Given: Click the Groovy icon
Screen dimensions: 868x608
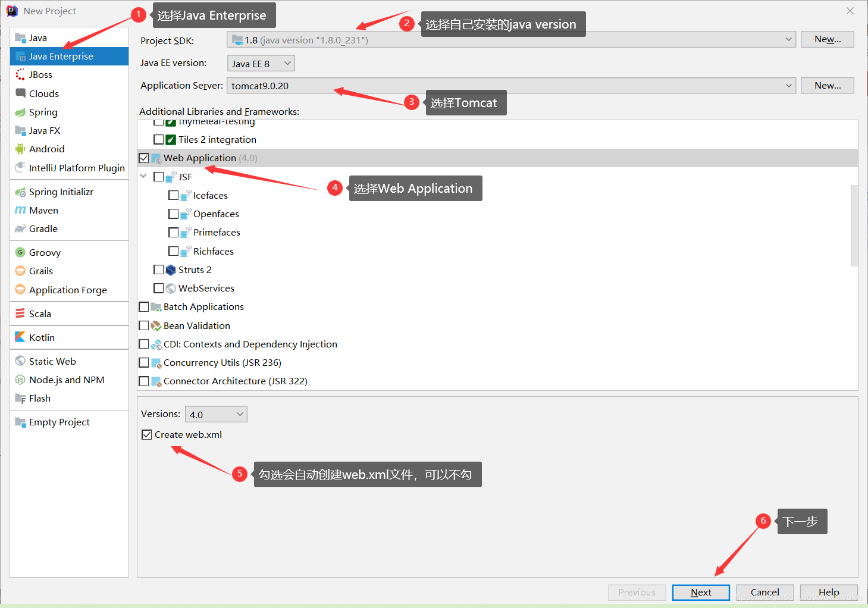Looking at the screenshot, I should tap(20, 252).
